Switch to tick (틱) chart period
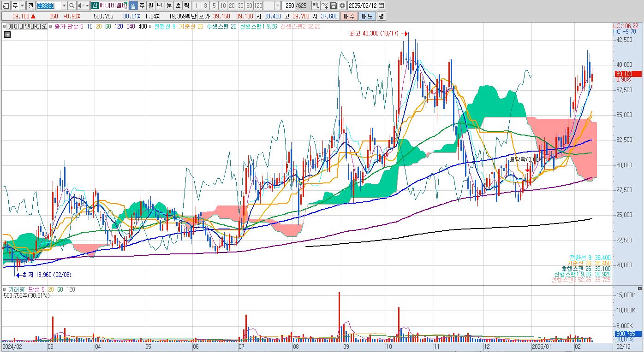 point(186,6)
